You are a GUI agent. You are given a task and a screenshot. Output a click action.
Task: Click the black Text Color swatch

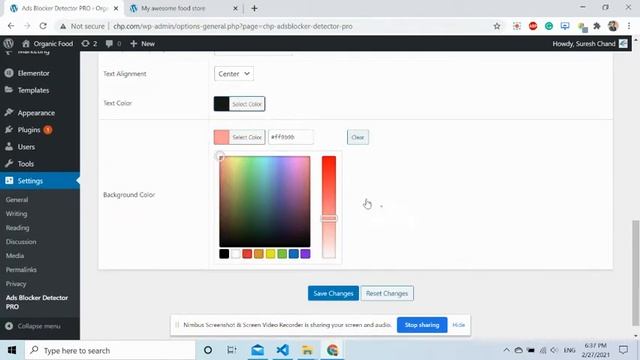222,104
